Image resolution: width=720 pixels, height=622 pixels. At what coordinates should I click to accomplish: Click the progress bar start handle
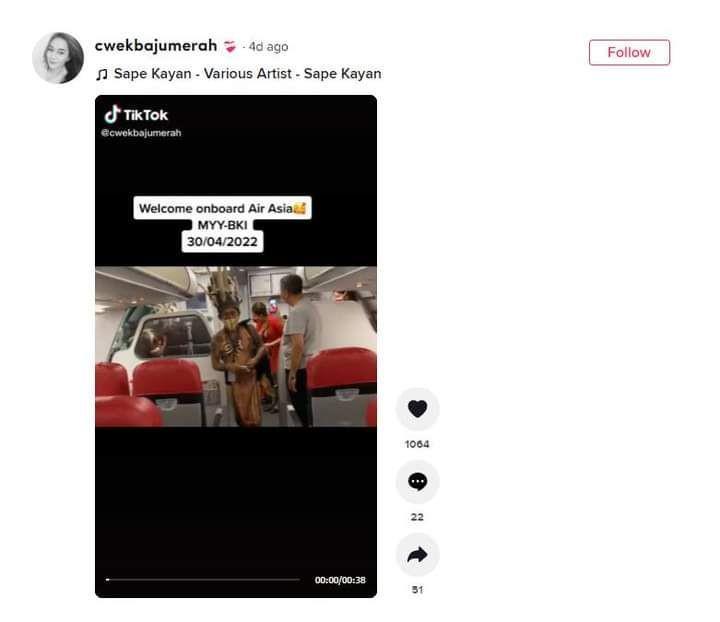[x=107, y=580]
